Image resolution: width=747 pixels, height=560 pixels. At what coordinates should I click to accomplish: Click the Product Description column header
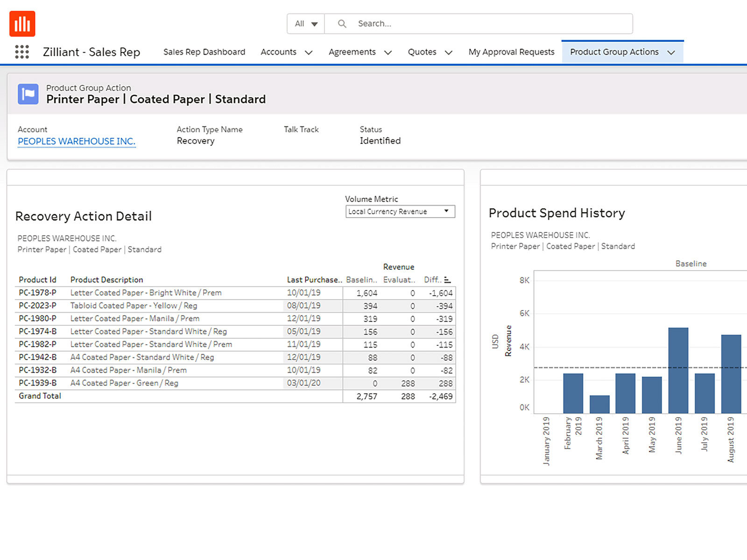106,280
